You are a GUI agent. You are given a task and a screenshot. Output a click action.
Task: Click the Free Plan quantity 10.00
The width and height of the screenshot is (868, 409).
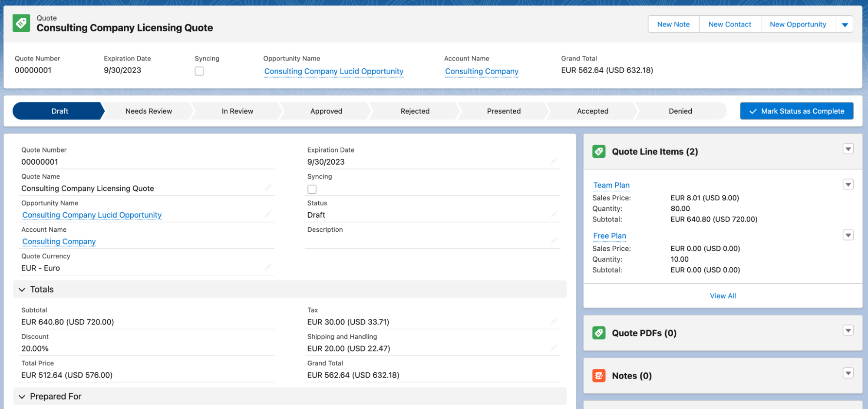[x=680, y=259]
